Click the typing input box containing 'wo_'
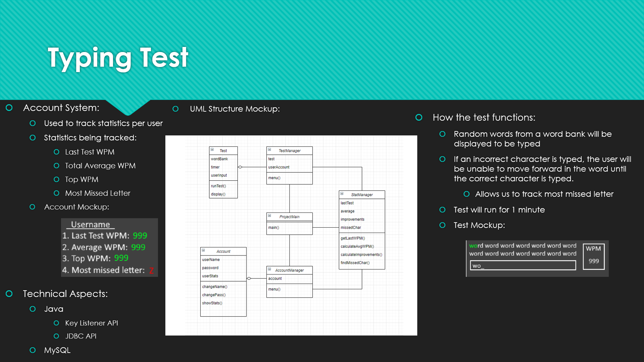 [523, 265]
